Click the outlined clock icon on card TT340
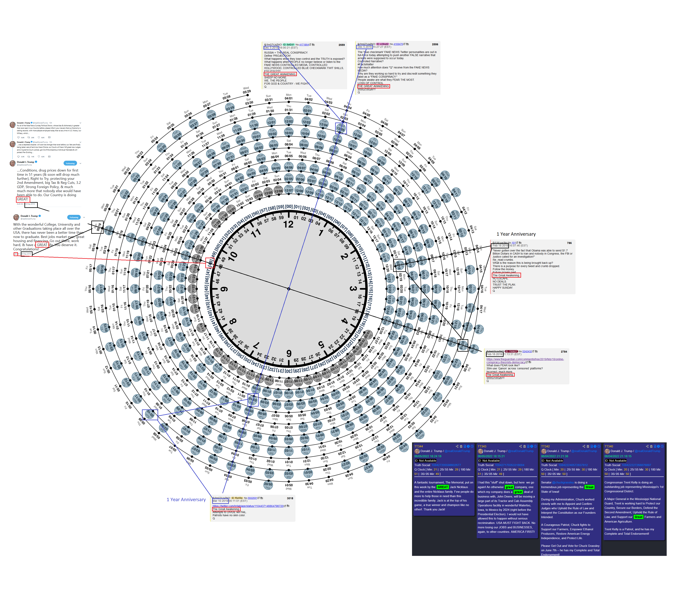 tap(662, 446)
